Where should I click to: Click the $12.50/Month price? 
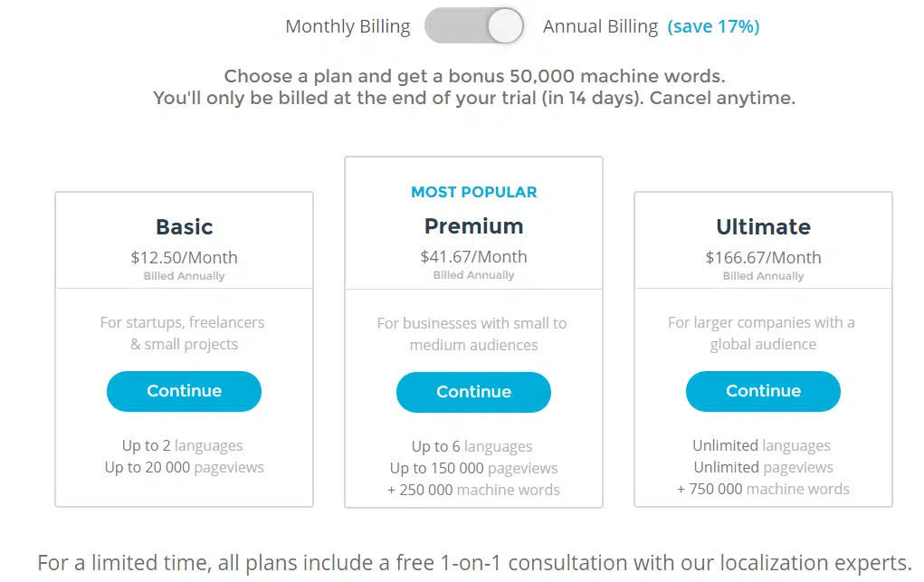tap(184, 257)
